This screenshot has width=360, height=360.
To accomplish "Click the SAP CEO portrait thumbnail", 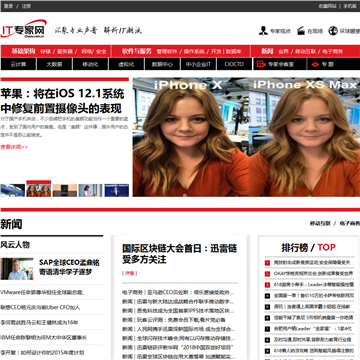I will click(x=17, y=269).
